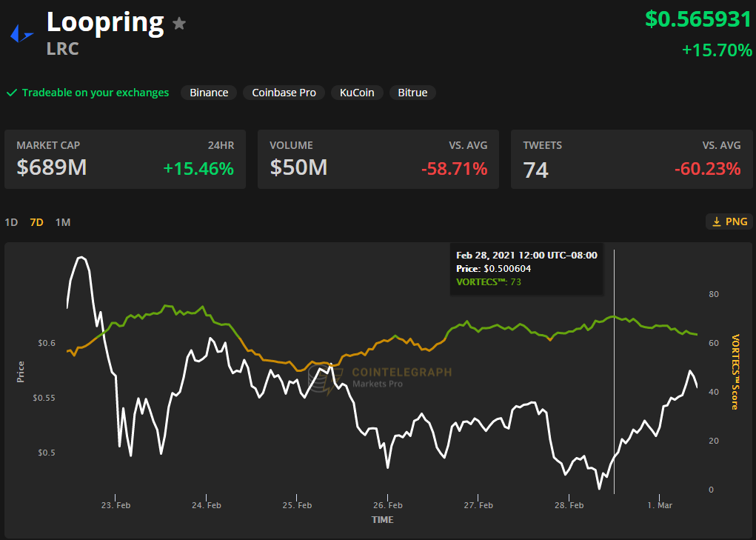The height and width of the screenshot is (540, 756).
Task: Click the green checkmark beside Tradeable text
Action: click(x=12, y=93)
